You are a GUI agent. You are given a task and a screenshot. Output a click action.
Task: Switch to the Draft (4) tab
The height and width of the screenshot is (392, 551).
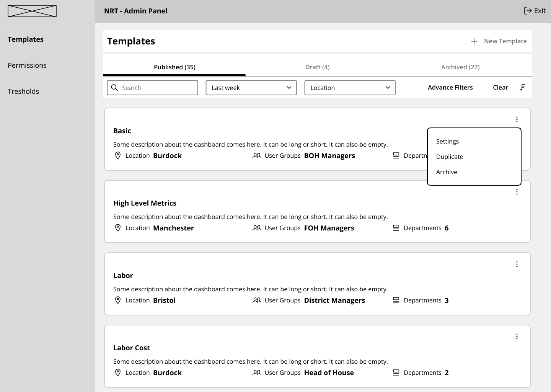point(317,67)
